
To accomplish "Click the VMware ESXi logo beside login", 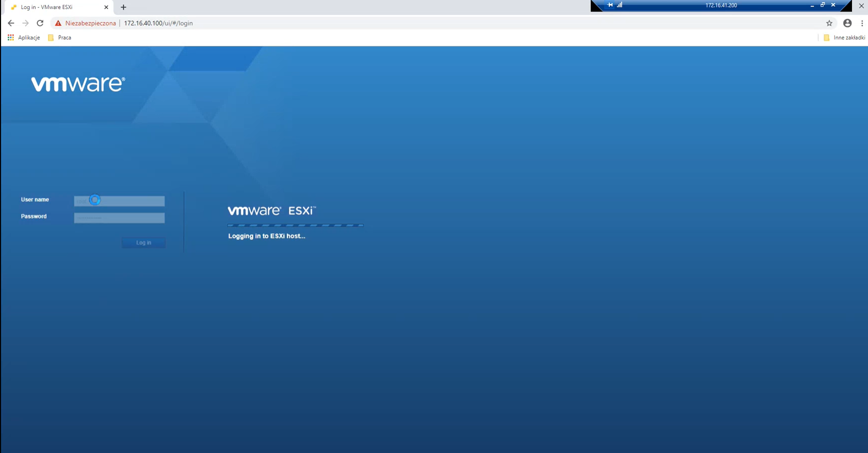I will [272, 210].
